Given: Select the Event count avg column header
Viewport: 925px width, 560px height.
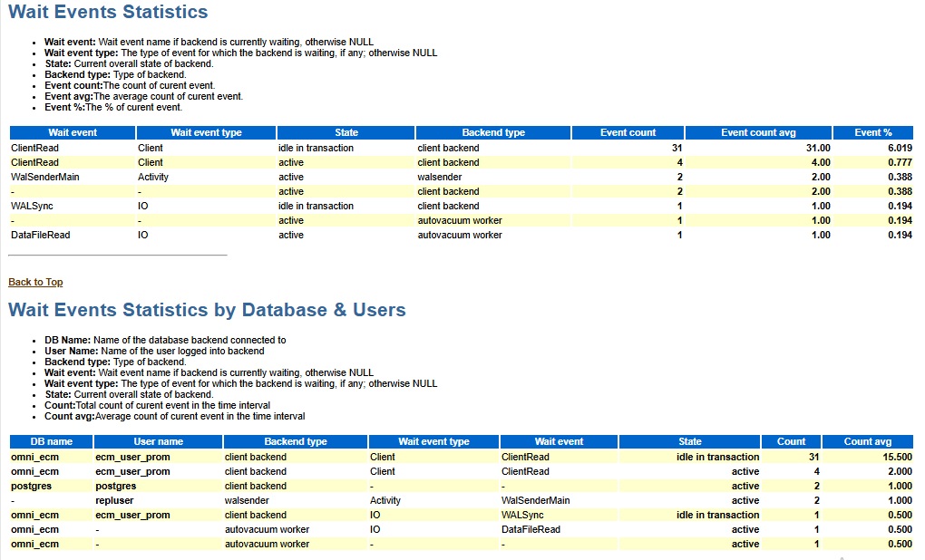Looking at the screenshot, I should [757, 132].
